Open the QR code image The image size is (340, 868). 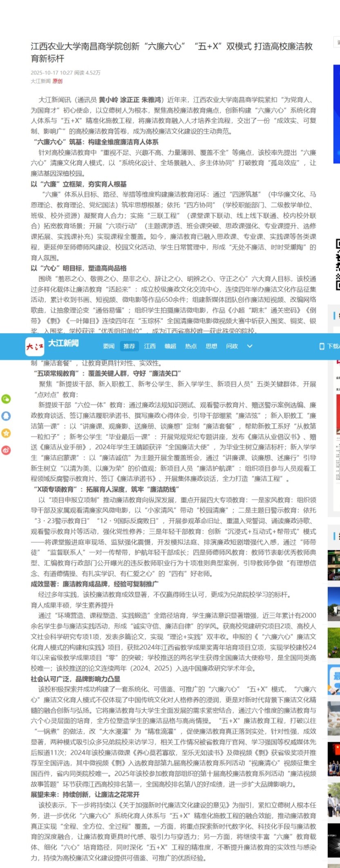coord(337,265)
